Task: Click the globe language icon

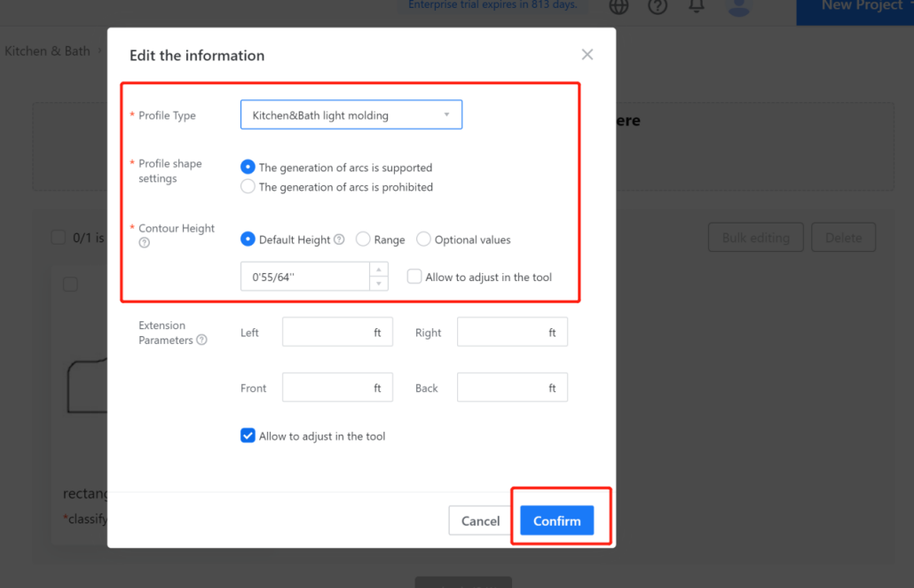Action: point(619,6)
